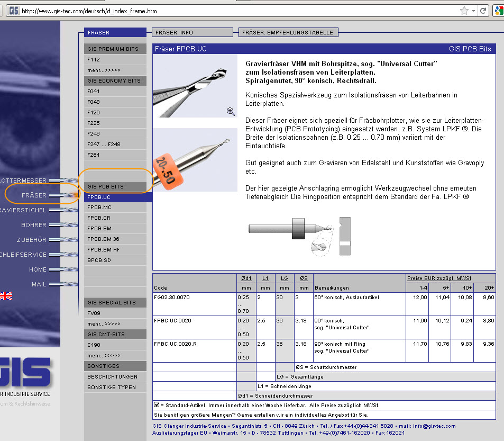Click the info@gis-tec.com email link
Screen dimensions: 504x441
434,426
